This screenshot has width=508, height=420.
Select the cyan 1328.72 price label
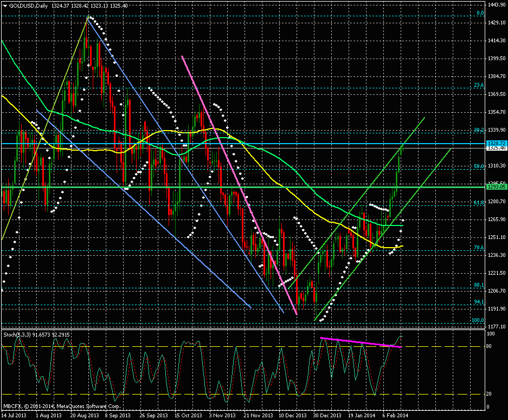click(496, 143)
